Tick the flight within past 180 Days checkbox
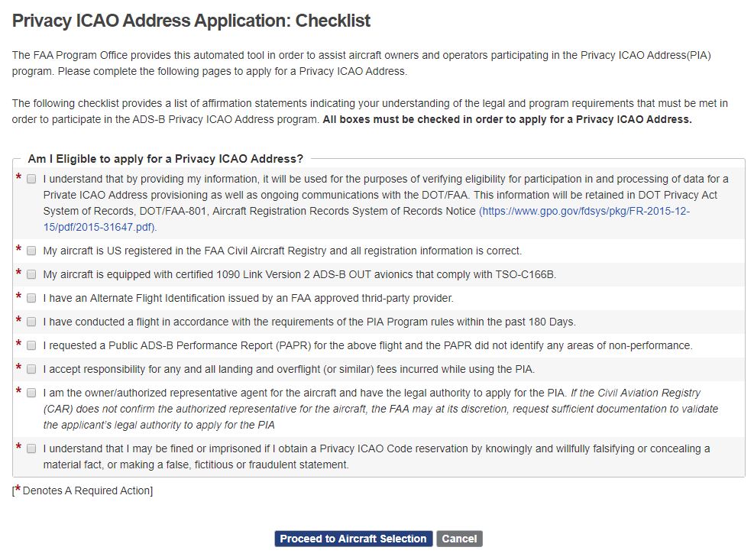754x560 pixels. pos(31,322)
